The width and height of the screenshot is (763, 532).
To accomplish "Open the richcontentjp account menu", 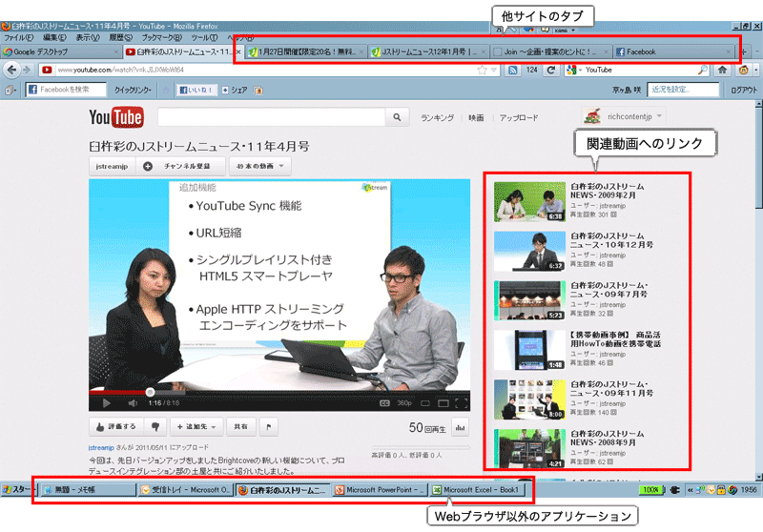I will tap(626, 117).
